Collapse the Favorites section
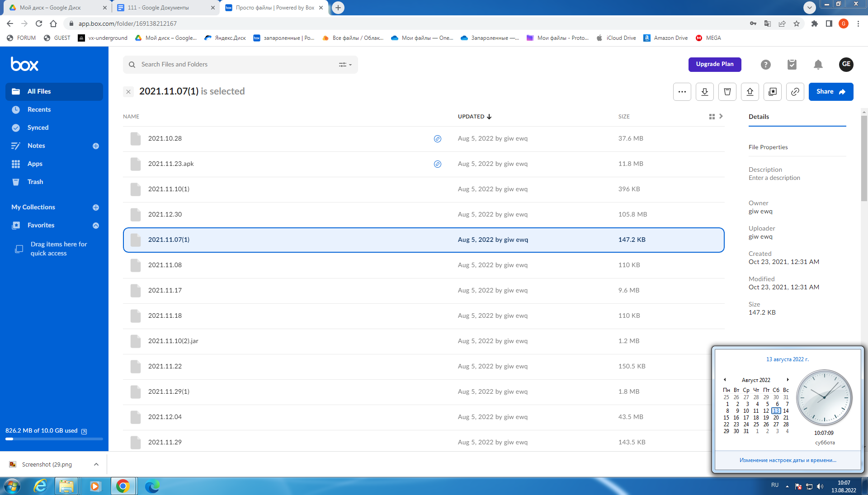Viewport: 868px width, 495px height. (x=96, y=226)
